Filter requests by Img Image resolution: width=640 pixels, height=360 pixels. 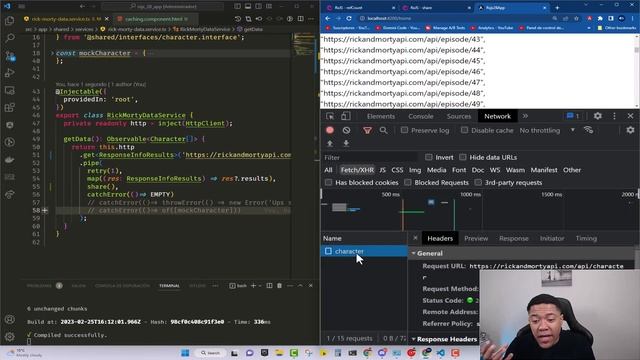click(x=415, y=170)
